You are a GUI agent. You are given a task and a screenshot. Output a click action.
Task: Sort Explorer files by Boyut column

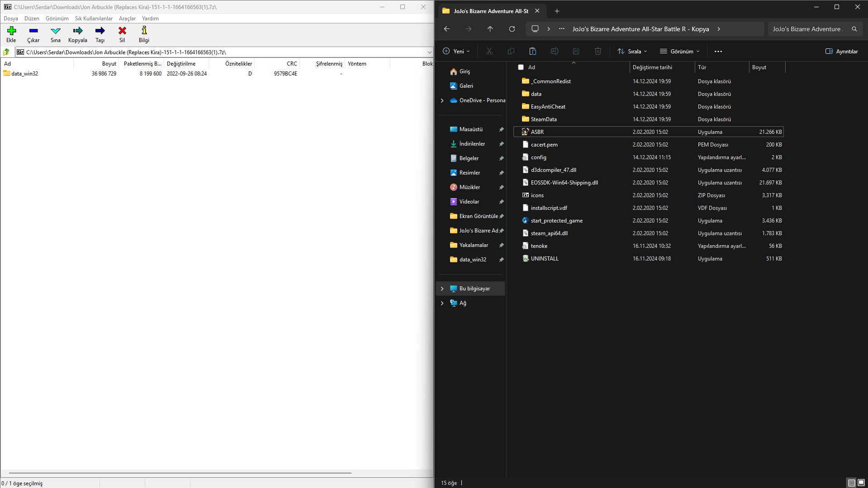(x=767, y=67)
